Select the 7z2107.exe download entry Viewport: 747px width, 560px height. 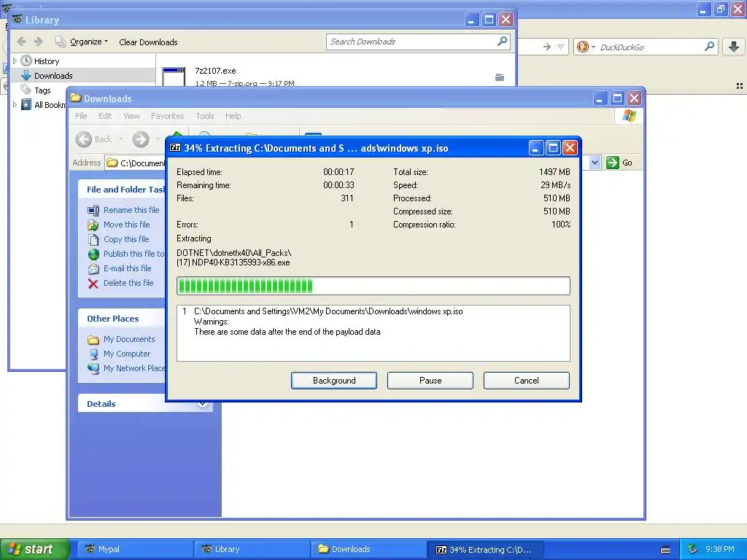pos(336,75)
